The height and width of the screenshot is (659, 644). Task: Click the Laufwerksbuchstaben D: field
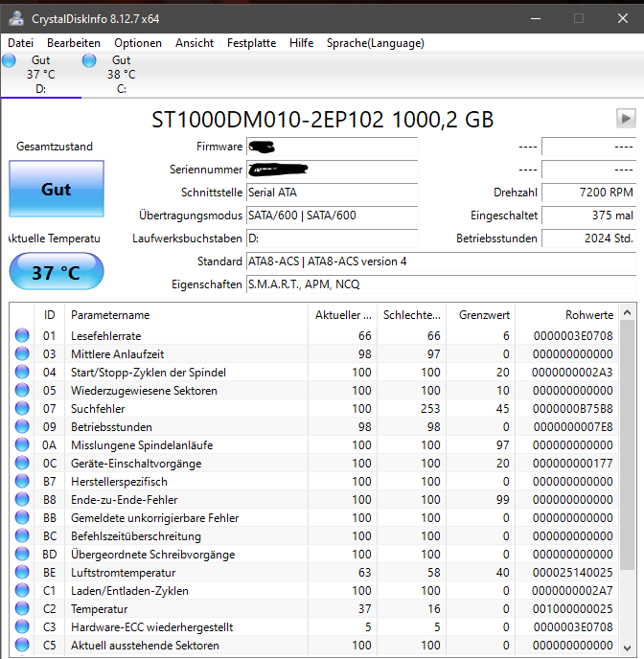[333, 239]
